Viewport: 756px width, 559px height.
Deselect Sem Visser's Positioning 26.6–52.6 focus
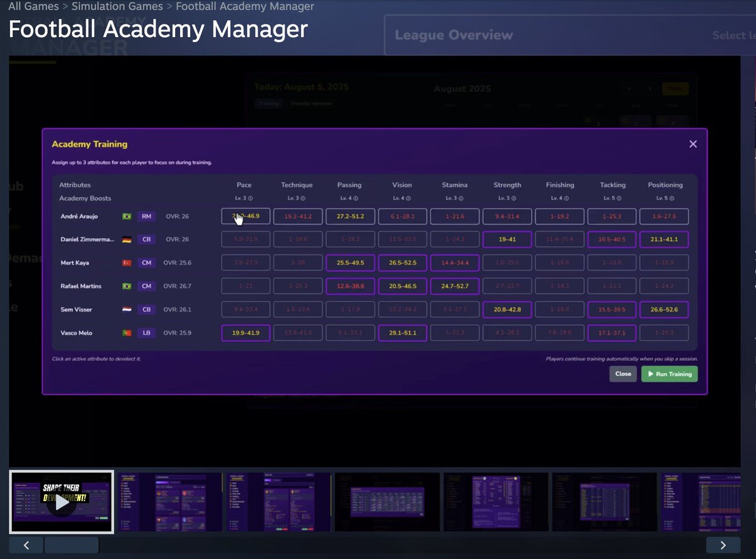(664, 310)
